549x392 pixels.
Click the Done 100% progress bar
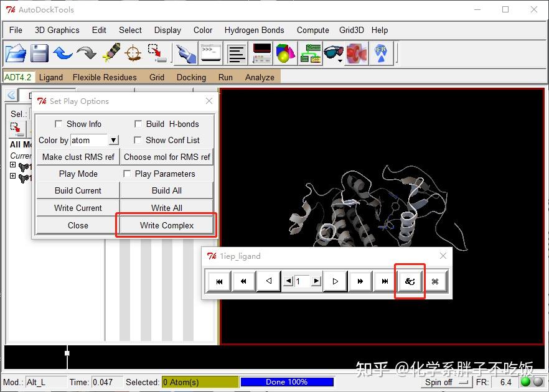288,381
